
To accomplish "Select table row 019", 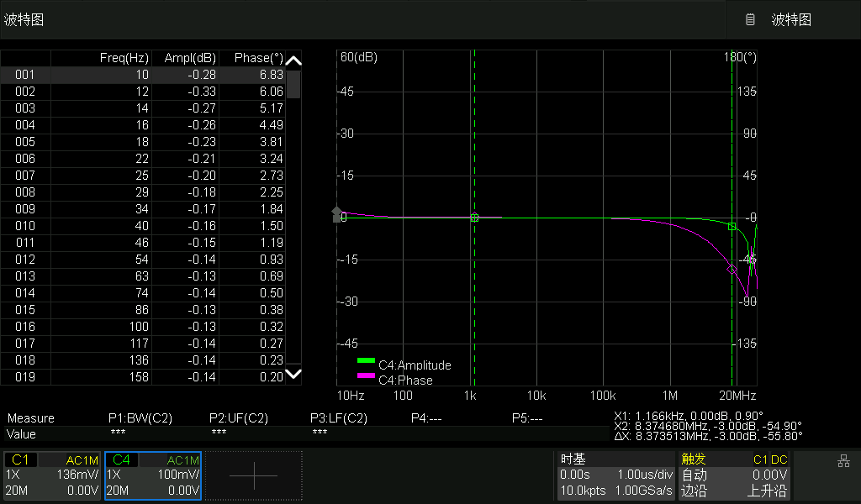I will point(143,377).
